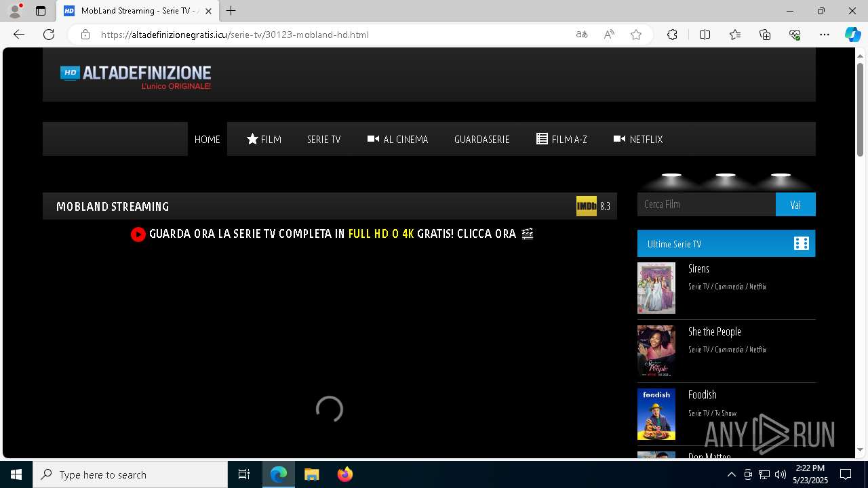
Task: Launch Firefox from the taskbar
Action: [x=344, y=474]
